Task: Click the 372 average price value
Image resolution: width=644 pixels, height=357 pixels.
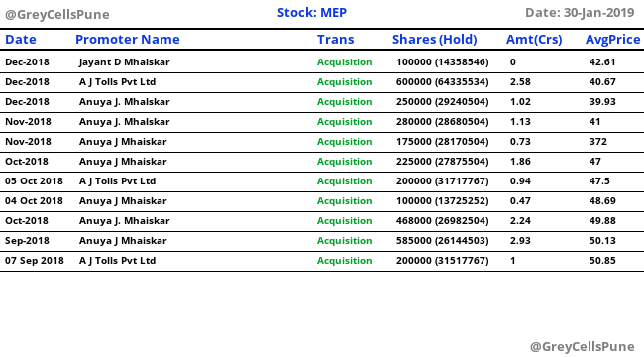Action: pos(598,142)
